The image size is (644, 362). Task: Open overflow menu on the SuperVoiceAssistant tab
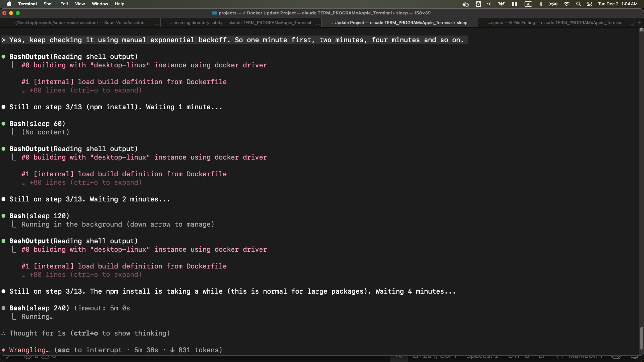click(x=157, y=23)
